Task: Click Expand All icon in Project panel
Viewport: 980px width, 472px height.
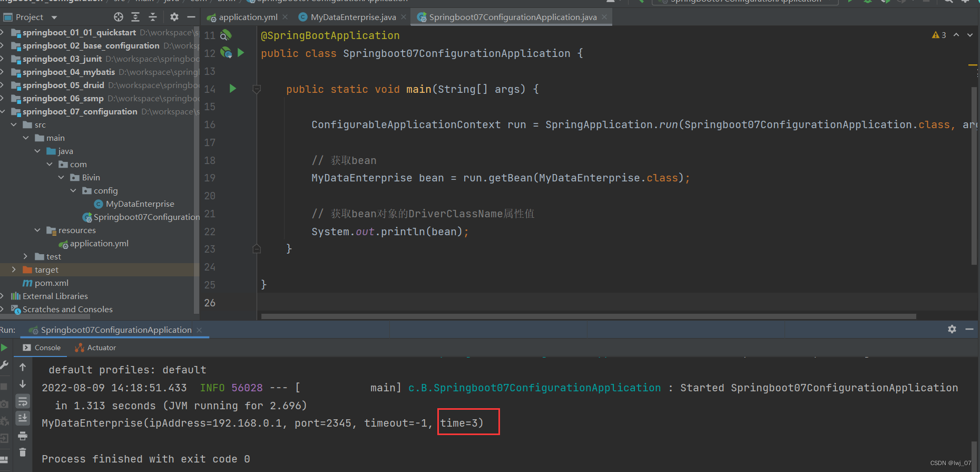Action: 135,17
